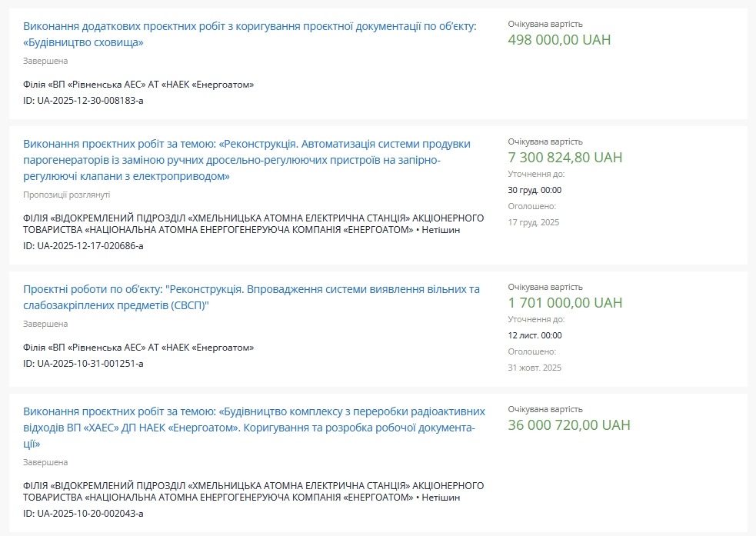Click the clarification deadline «12 лист. 00:00»
Image resolution: width=756 pixels, height=536 pixels.
click(535, 335)
